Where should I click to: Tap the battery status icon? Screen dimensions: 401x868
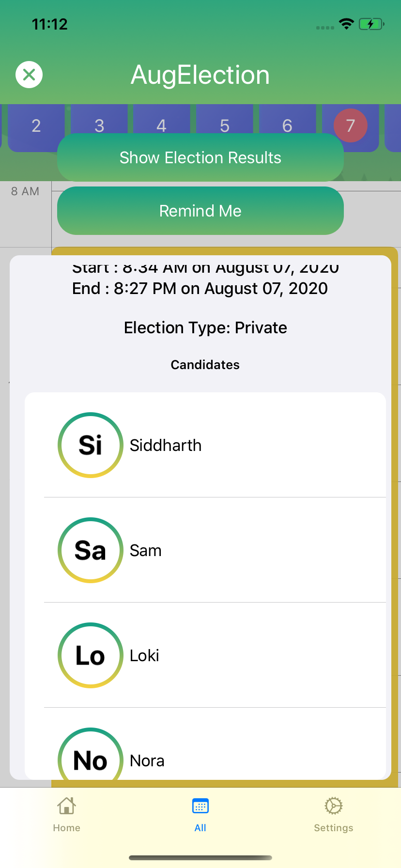(371, 24)
